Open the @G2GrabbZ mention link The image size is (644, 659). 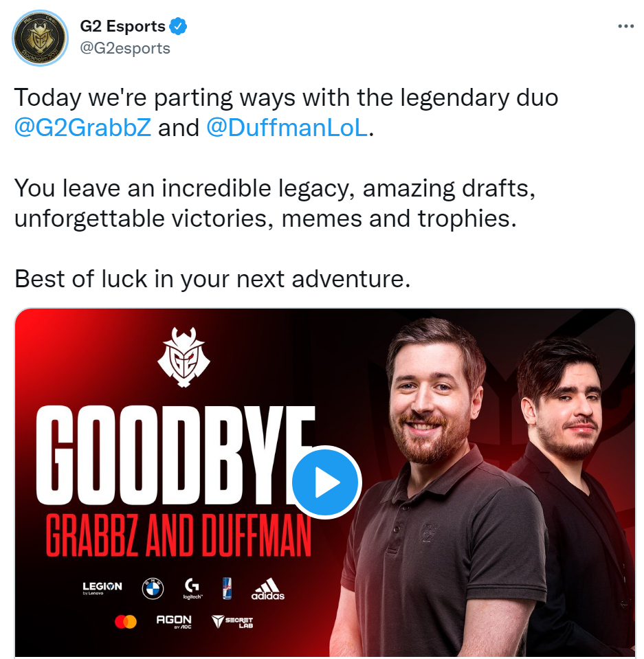click(82, 127)
